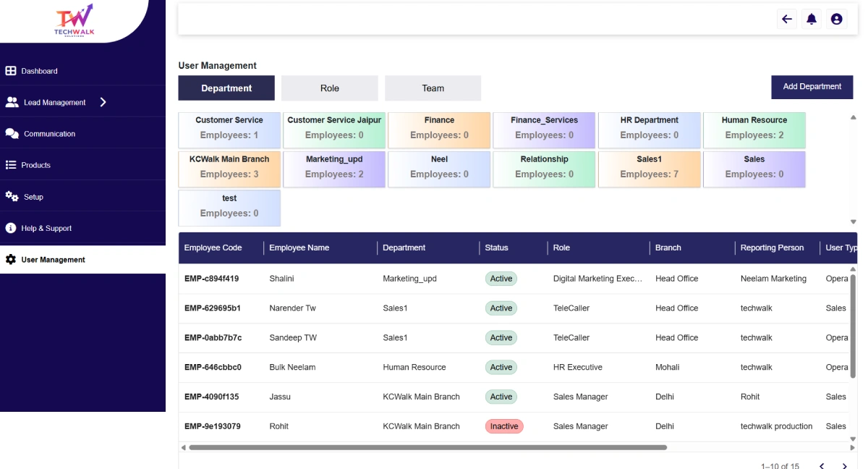Screen dimensions: 868x469
Task: Select the KCWalk Main Branch department card
Action: (229, 167)
